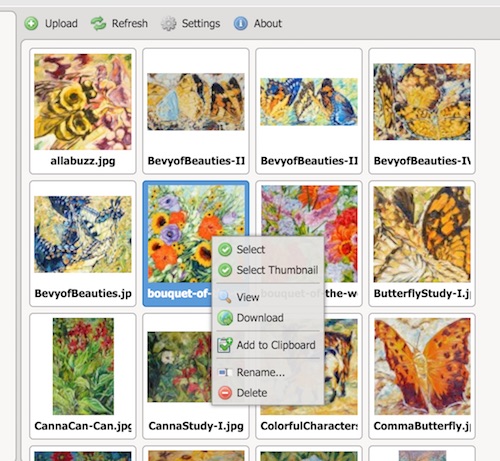This screenshot has width=500, height=461.
Task: Click the About toolbar label
Action: tap(268, 24)
